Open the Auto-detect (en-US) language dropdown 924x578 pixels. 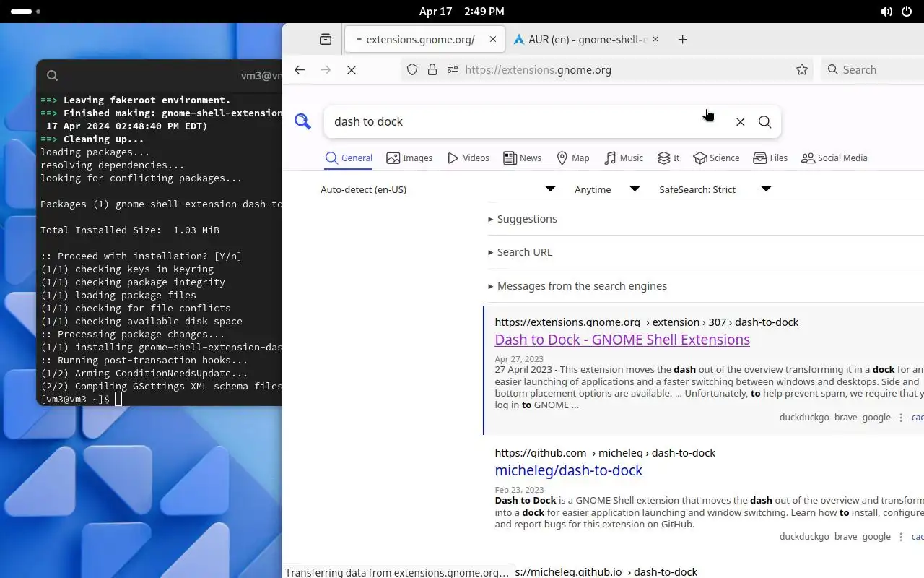pyautogui.click(x=437, y=189)
